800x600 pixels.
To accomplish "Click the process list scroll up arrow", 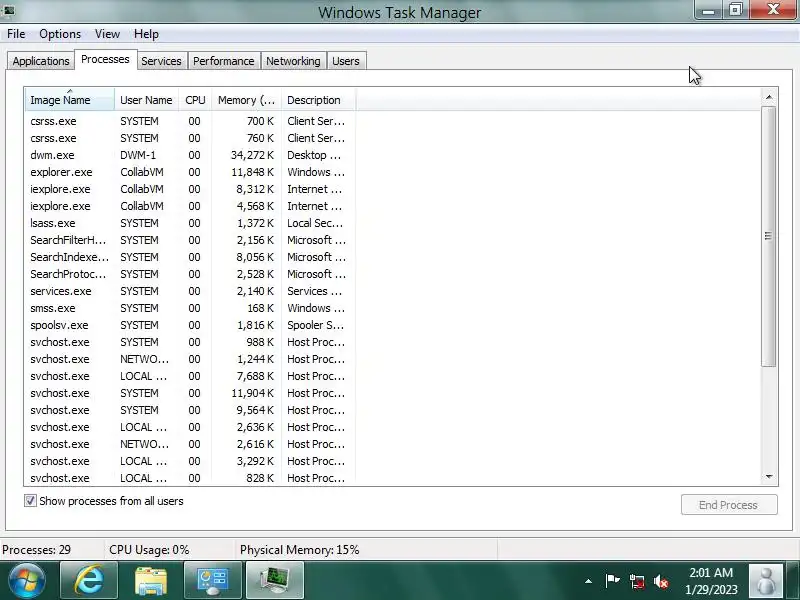I will (769, 97).
